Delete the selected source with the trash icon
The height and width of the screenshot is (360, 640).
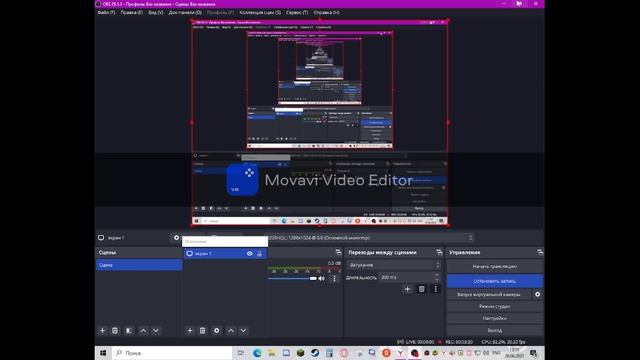[x=202, y=331]
